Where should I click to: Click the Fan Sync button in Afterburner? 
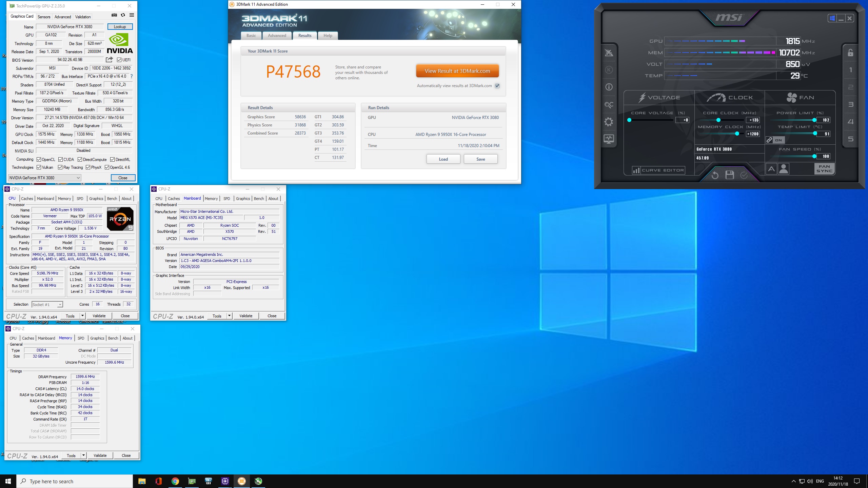[824, 168]
